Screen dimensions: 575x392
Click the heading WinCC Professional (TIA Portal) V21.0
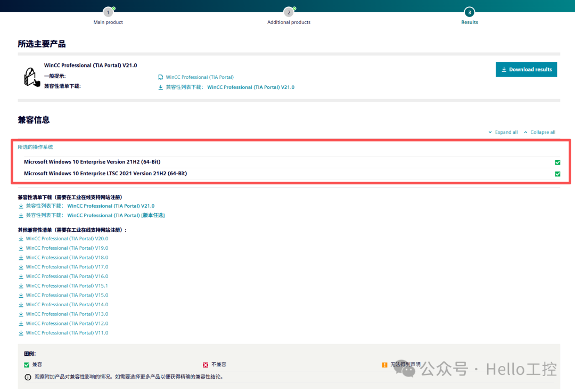pos(91,66)
